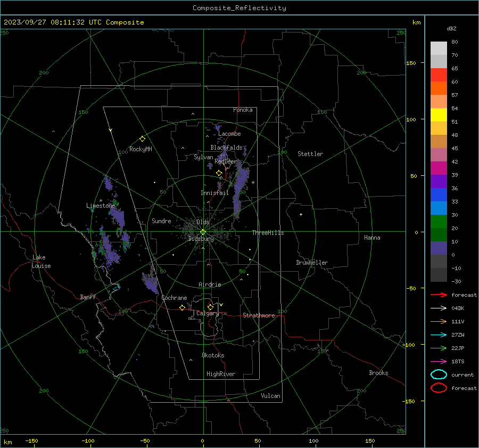Click the Strathmore label
The height and width of the screenshot is (448, 479).
[x=259, y=315]
